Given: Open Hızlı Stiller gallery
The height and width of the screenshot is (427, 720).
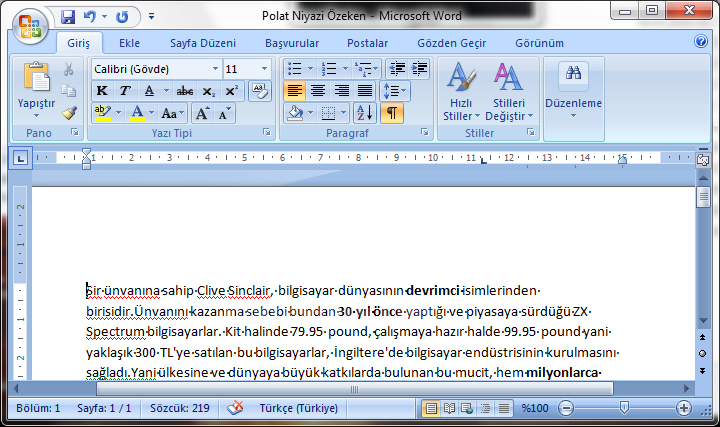Looking at the screenshot, I should [x=461, y=92].
